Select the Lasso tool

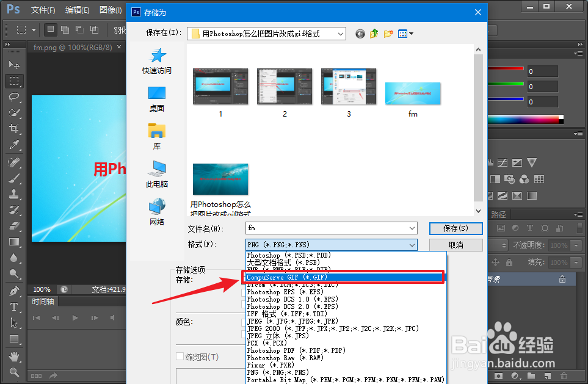[14, 96]
